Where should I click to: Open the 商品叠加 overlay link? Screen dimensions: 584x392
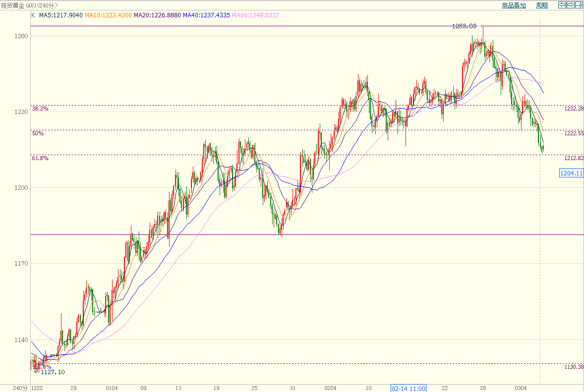click(514, 5)
